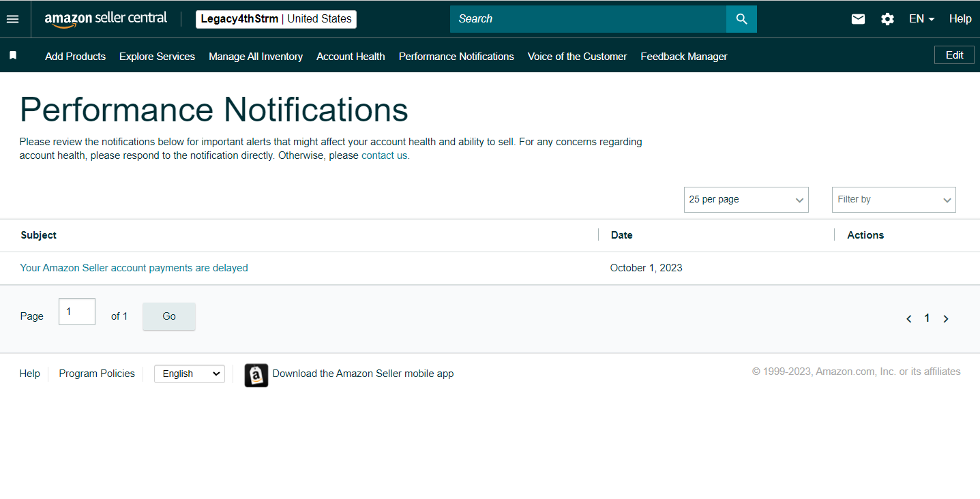The image size is (980, 499).
Task: Click the Amazon Seller Central logo
Action: (x=106, y=19)
